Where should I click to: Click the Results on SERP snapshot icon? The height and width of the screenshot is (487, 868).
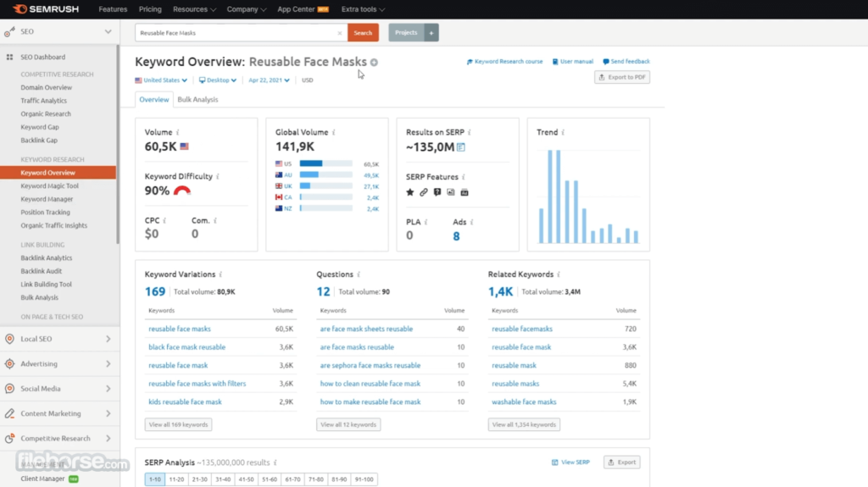coord(461,147)
